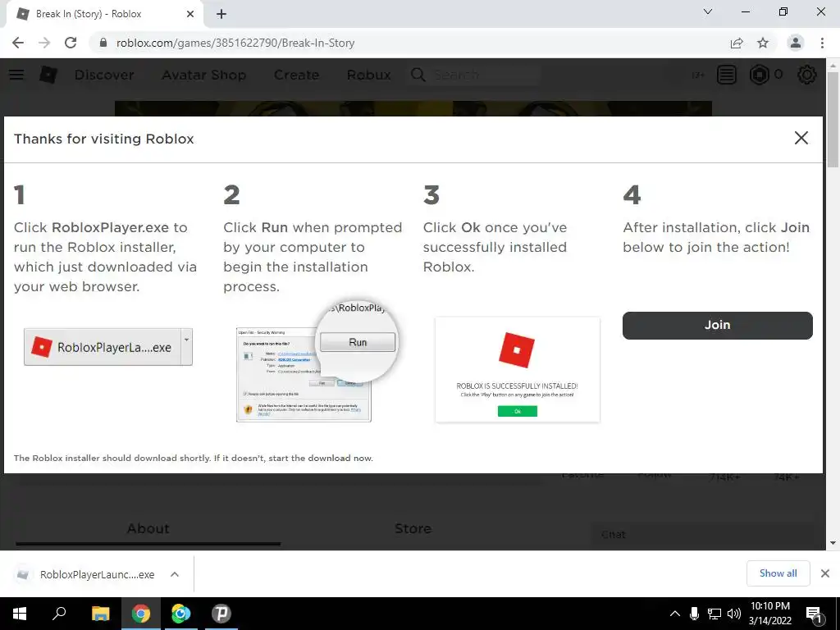This screenshot has width=840, height=630.
Task: Switch to the About tab
Action: (x=148, y=529)
